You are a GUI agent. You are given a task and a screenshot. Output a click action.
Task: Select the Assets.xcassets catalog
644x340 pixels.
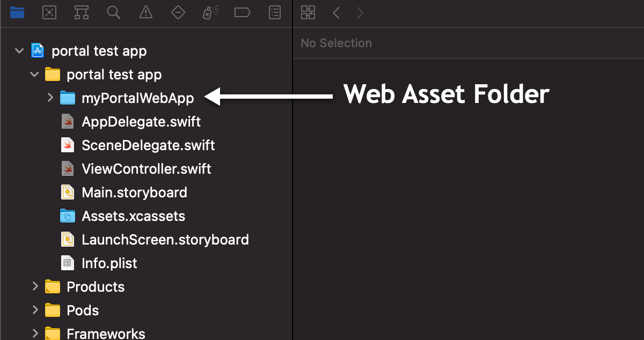coord(133,216)
